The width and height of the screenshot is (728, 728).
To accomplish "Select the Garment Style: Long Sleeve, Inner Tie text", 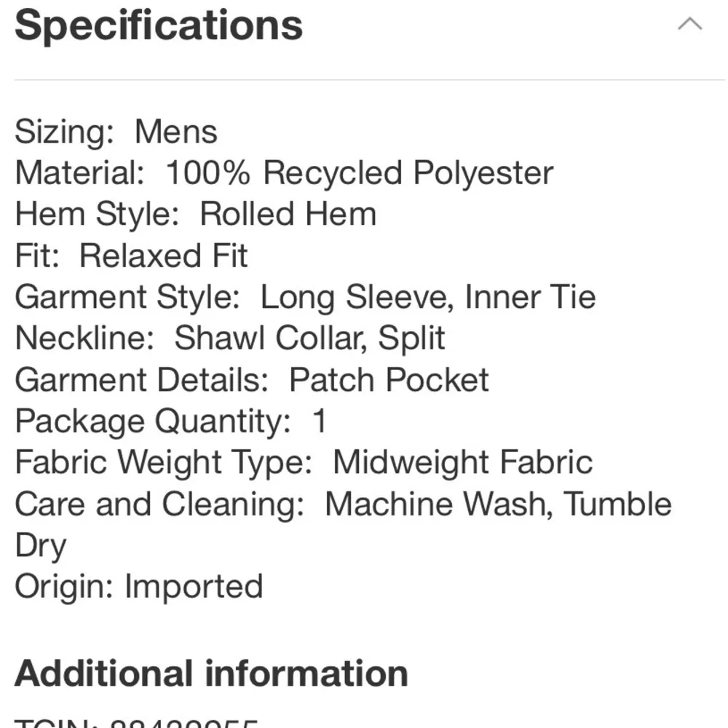I will click(x=305, y=297).
